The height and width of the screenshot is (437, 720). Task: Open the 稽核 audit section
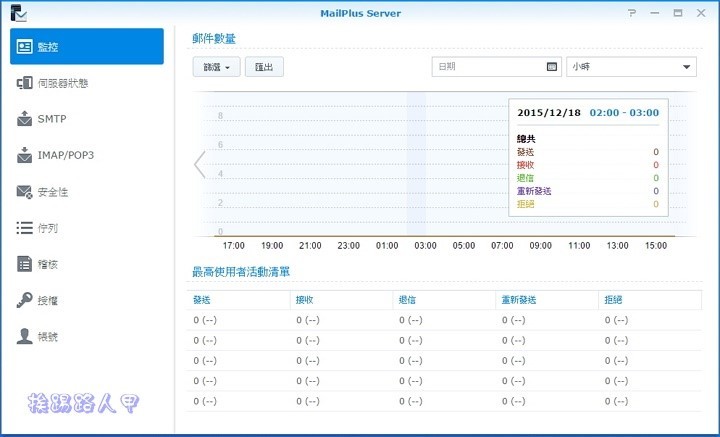coord(86,264)
